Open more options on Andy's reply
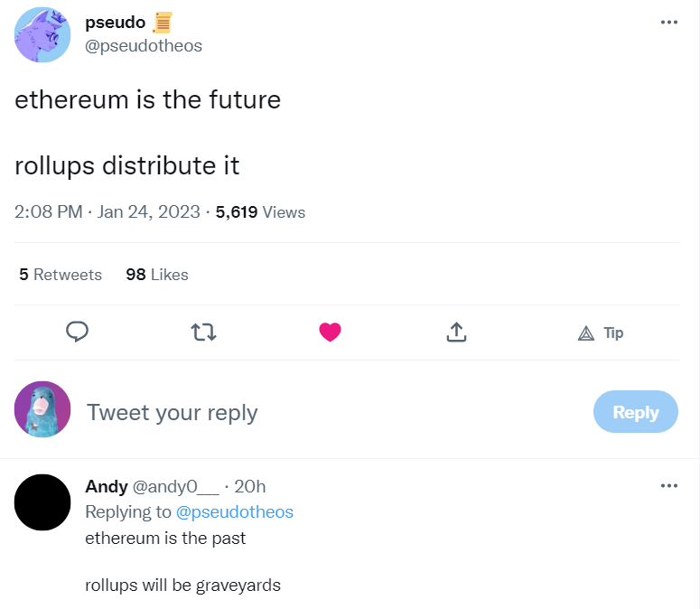This screenshot has height=609, width=700. (x=668, y=486)
